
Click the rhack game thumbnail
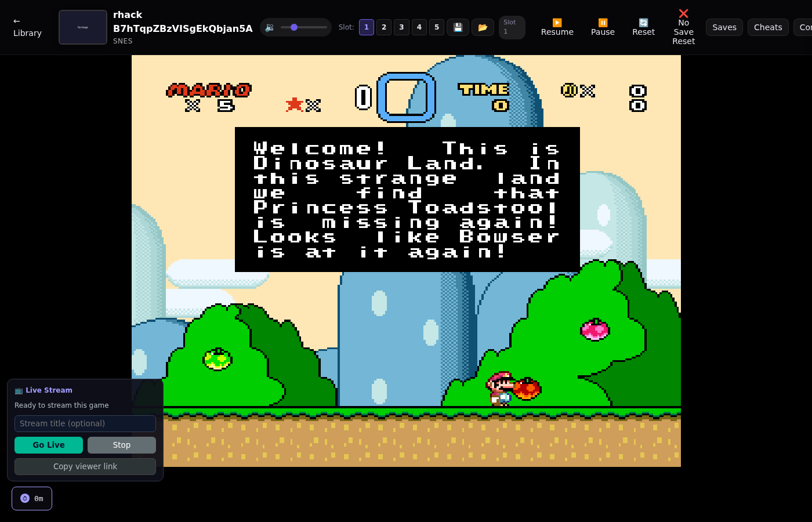[x=83, y=27]
